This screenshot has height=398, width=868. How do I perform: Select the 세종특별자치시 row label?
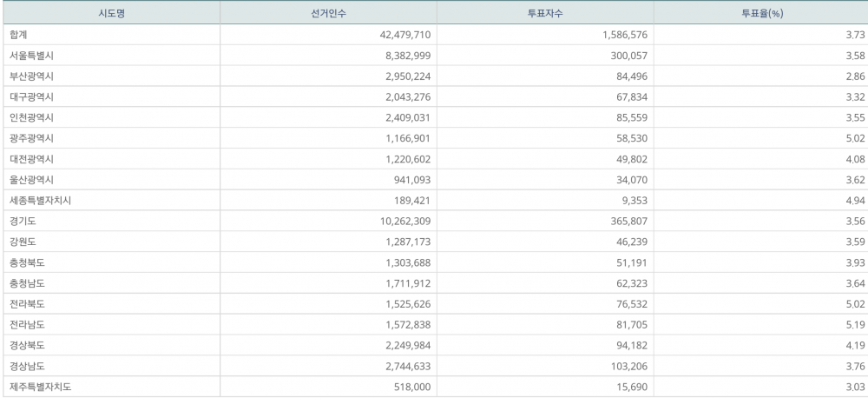click(x=40, y=200)
